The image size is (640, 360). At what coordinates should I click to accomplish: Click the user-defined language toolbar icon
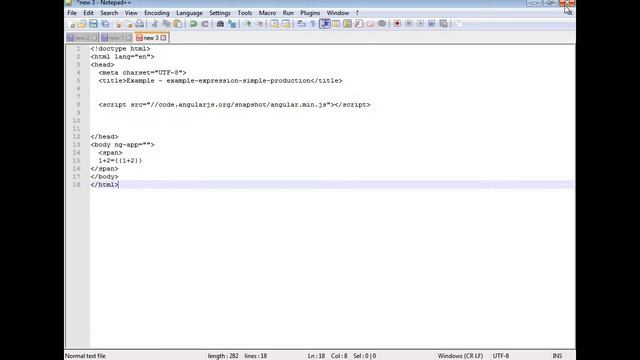[x=336, y=24]
